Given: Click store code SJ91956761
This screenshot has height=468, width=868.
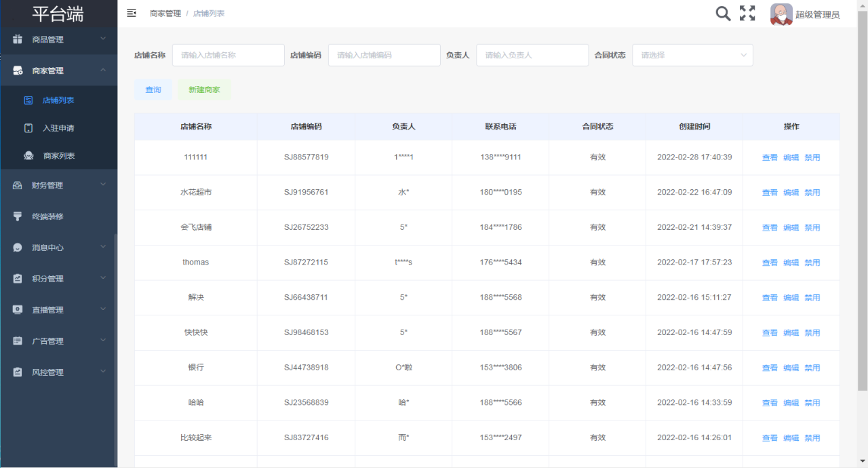Looking at the screenshot, I should pyautogui.click(x=306, y=193).
